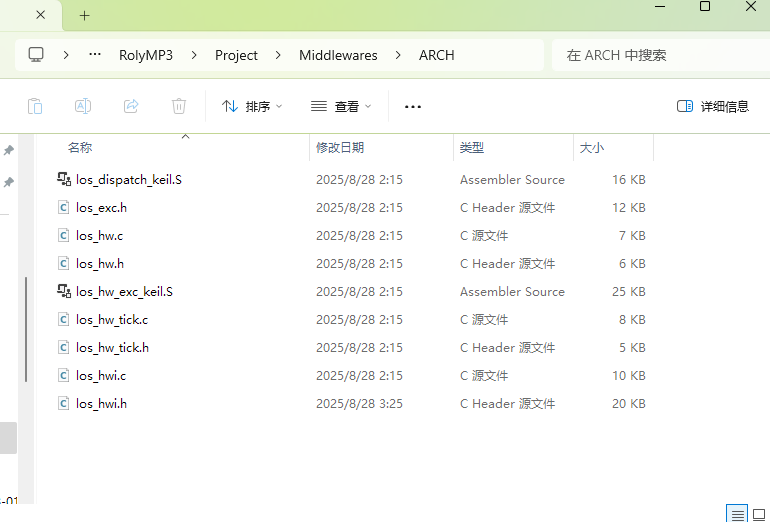Click the navigation pane scrollbar
The height and width of the screenshot is (522, 770).
click(26, 330)
